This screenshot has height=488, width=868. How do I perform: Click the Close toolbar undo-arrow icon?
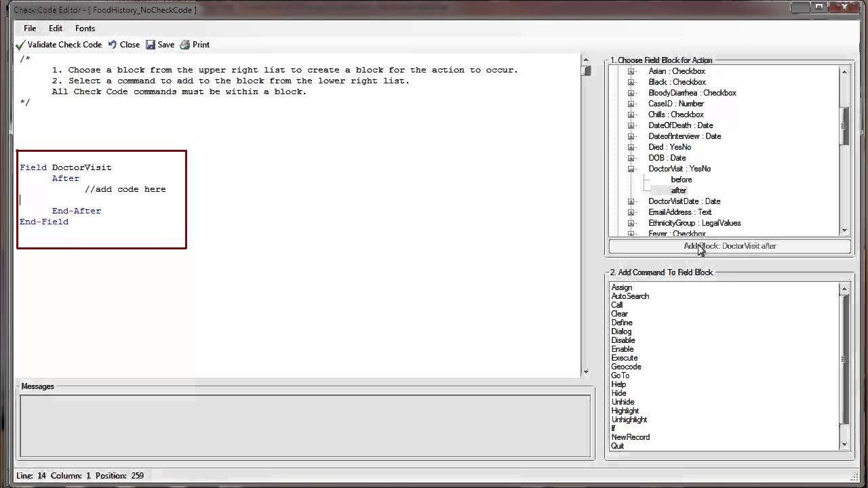[113, 45]
